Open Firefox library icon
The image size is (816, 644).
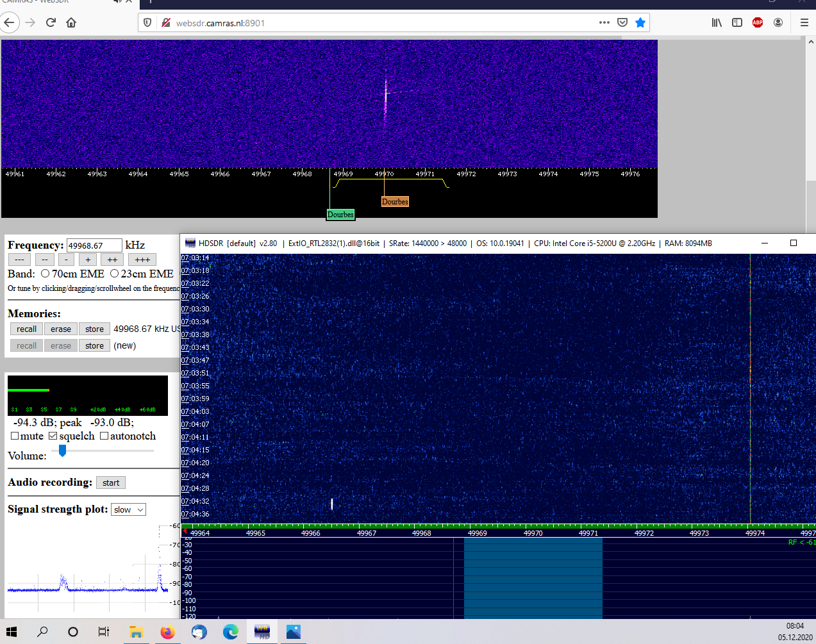[717, 22]
